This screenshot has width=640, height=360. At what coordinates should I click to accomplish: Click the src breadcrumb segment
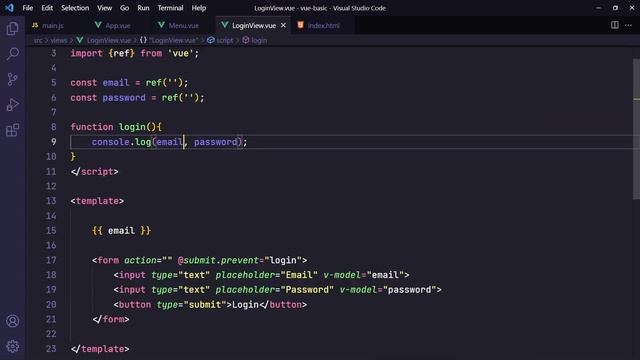click(x=38, y=40)
